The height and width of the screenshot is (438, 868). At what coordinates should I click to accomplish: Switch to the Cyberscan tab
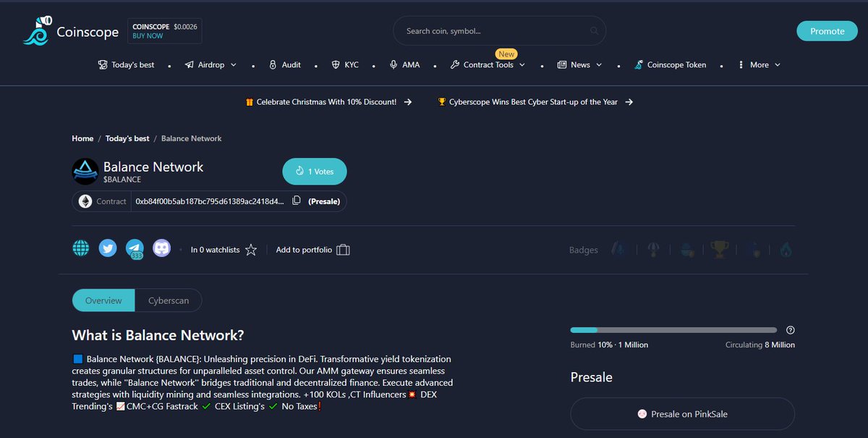pyautogui.click(x=169, y=300)
